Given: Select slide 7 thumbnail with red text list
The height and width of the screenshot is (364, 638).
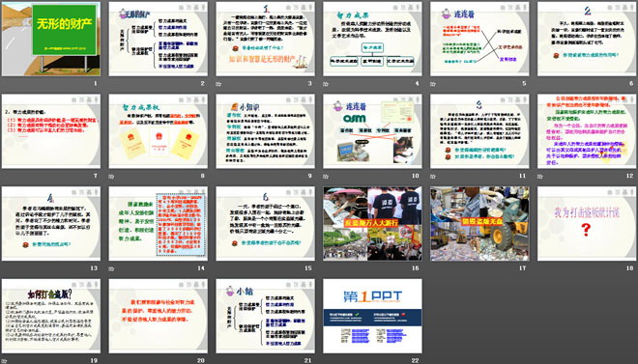Looking at the screenshot, I should [x=51, y=131].
